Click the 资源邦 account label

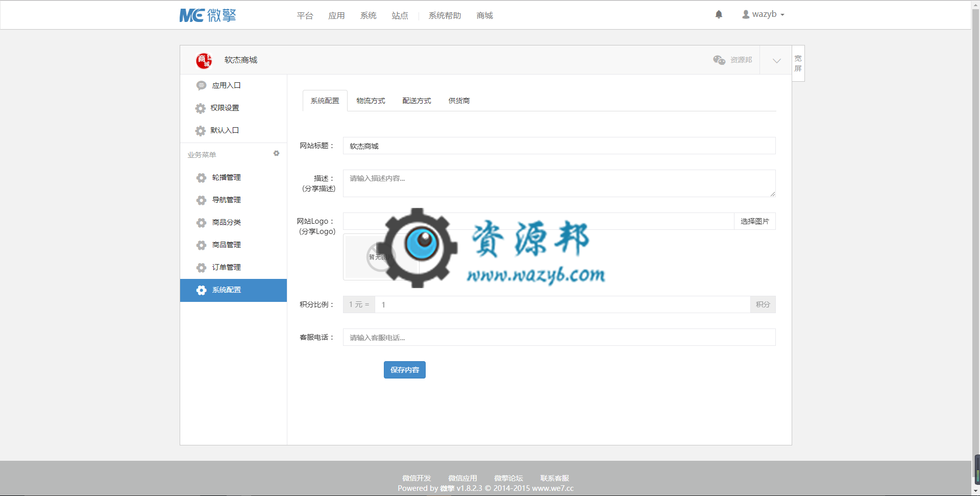click(741, 60)
